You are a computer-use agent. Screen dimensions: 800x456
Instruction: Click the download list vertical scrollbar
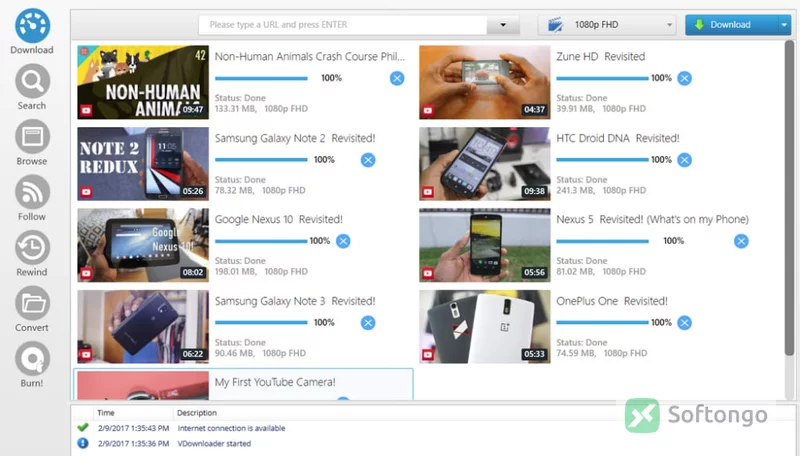(789, 198)
